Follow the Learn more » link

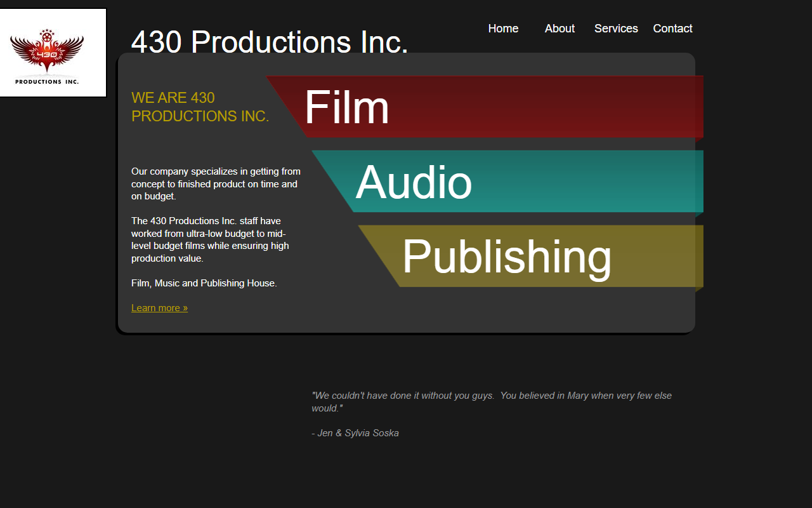(159, 308)
